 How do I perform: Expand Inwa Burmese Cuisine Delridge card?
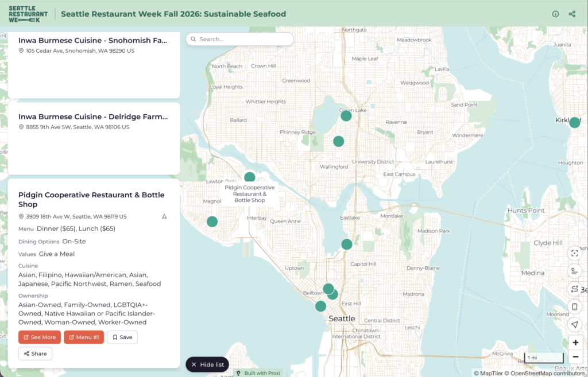pyautogui.click(x=94, y=139)
